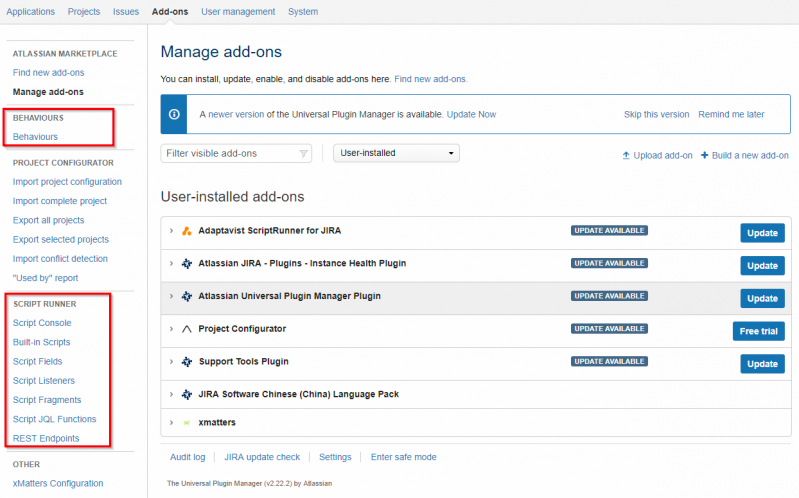Click the Update Now link in banner
This screenshot has width=799, height=498.
click(471, 115)
